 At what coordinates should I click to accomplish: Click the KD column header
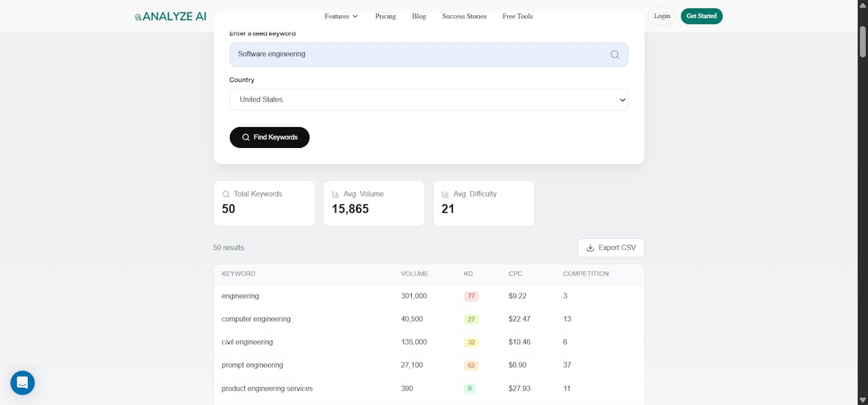[468, 274]
